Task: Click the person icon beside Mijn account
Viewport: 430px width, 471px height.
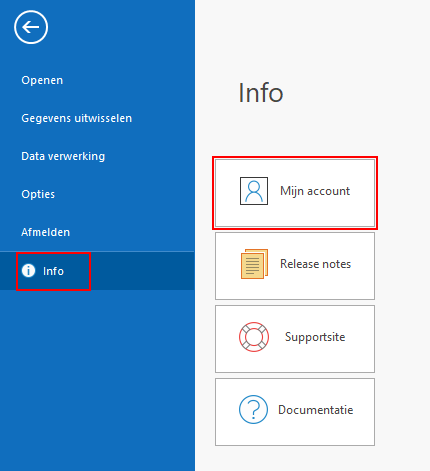Action: [254, 191]
